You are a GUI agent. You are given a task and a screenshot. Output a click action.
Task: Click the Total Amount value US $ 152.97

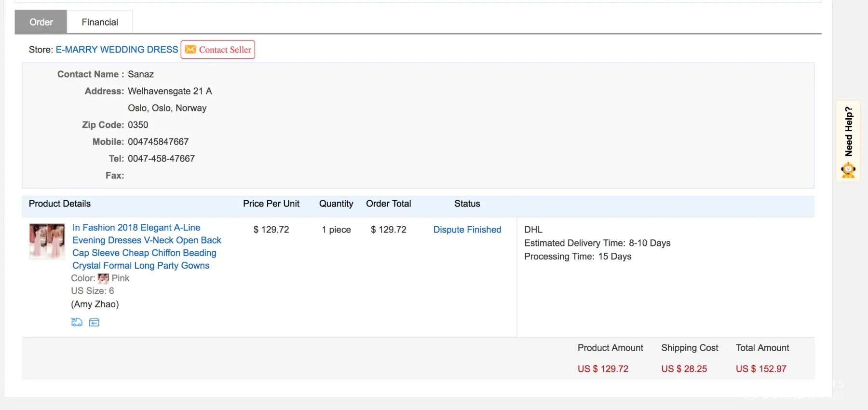tap(761, 369)
